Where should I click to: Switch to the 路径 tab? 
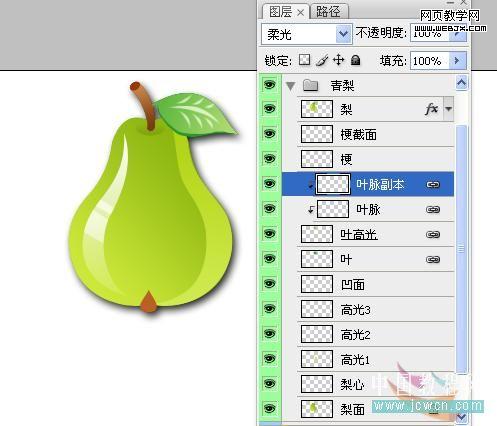coord(328,12)
